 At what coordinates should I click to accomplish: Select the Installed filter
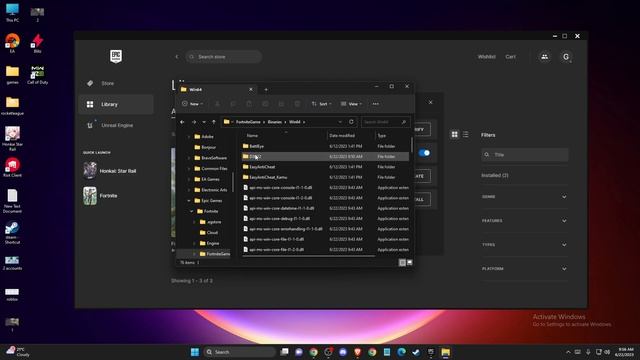click(x=495, y=175)
